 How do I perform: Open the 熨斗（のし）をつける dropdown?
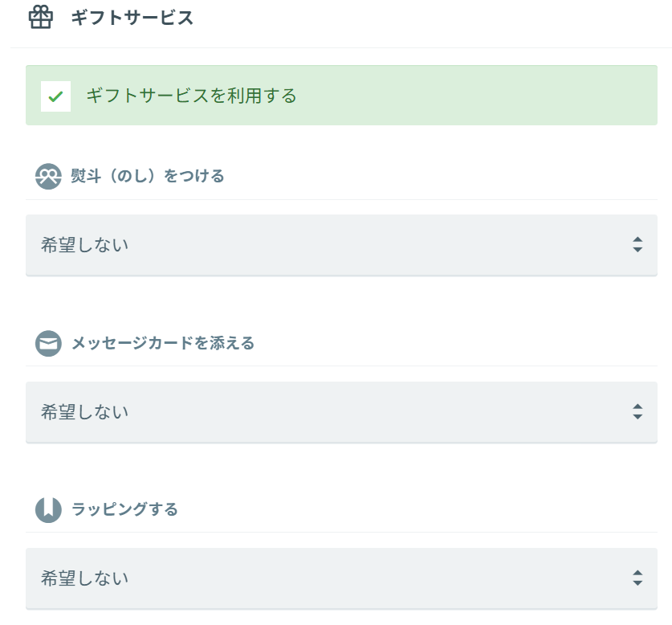tap(341, 245)
